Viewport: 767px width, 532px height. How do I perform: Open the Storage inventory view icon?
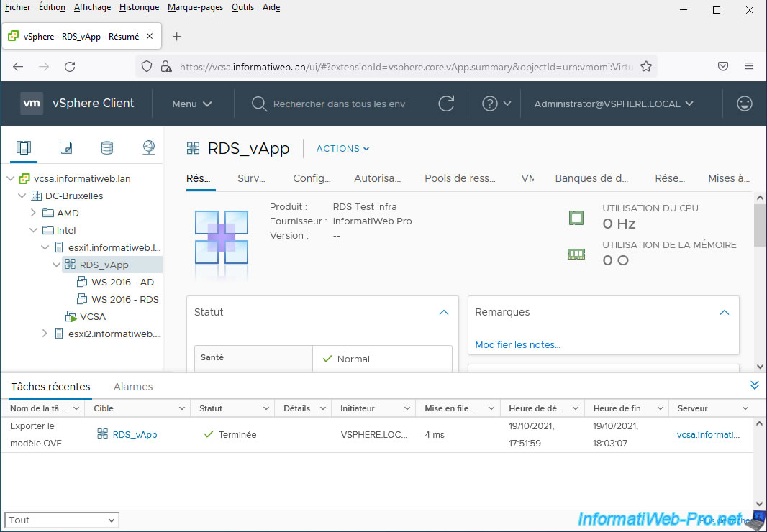[x=107, y=147]
